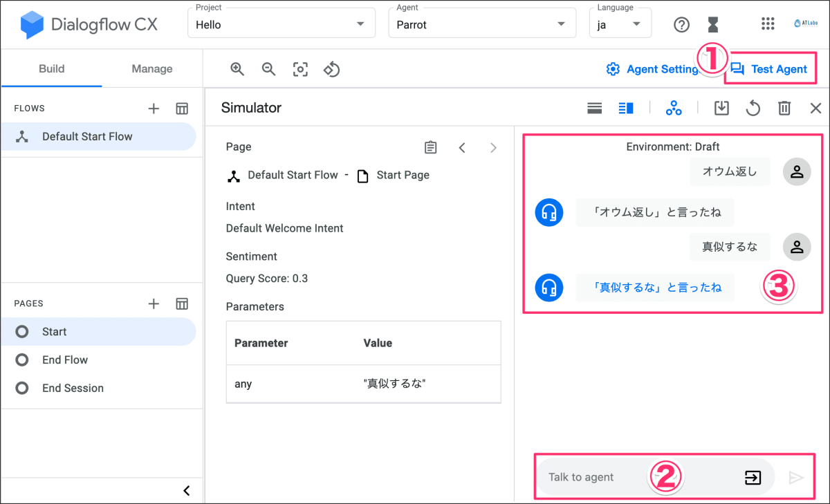Zoom in on the flow canvas
Image resolution: width=830 pixels, height=504 pixels.
point(237,69)
